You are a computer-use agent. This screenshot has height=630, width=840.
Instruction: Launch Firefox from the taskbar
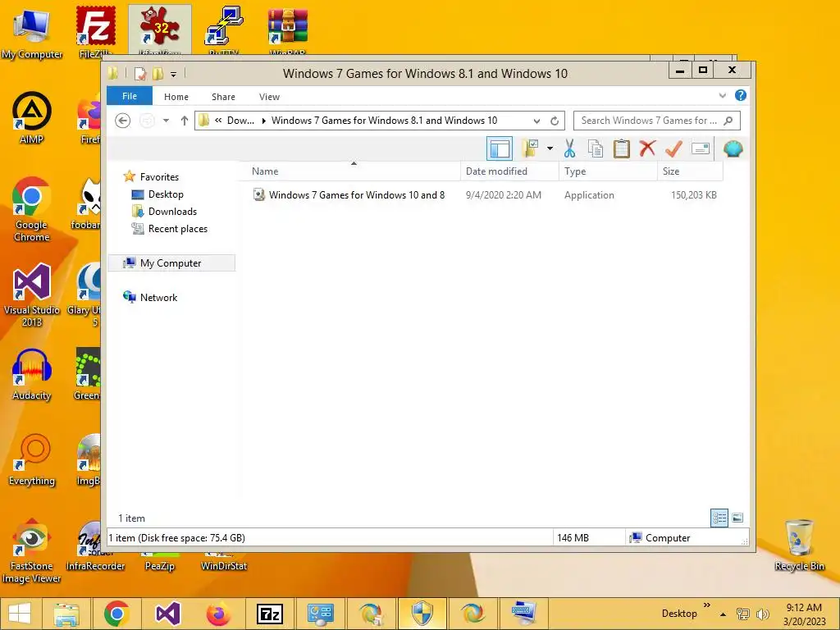tap(218, 614)
